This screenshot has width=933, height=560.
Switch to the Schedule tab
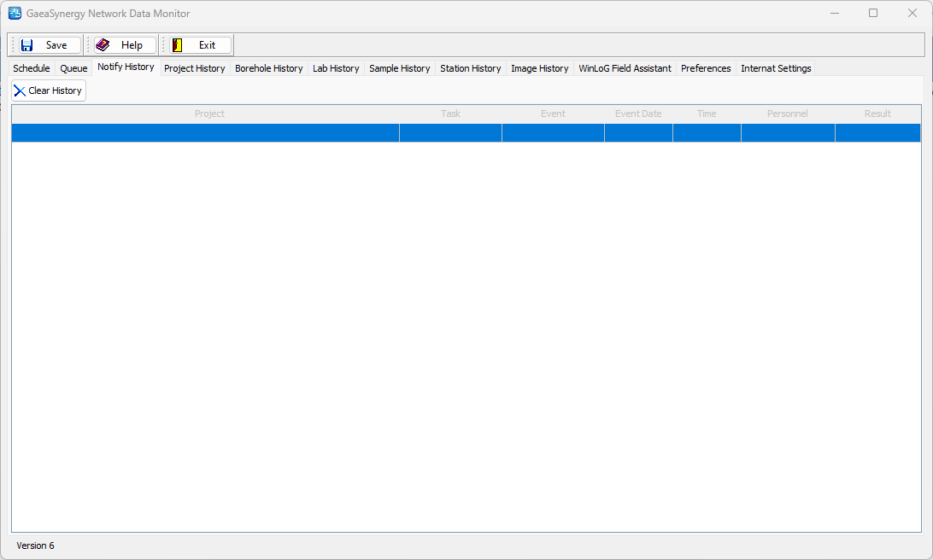(x=32, y=68)
